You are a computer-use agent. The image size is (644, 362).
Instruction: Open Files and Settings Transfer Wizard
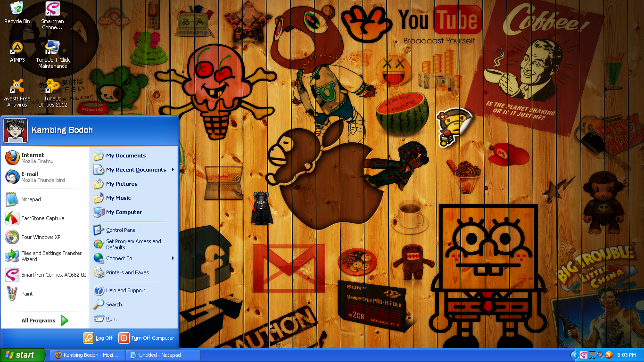pos(45,256)
